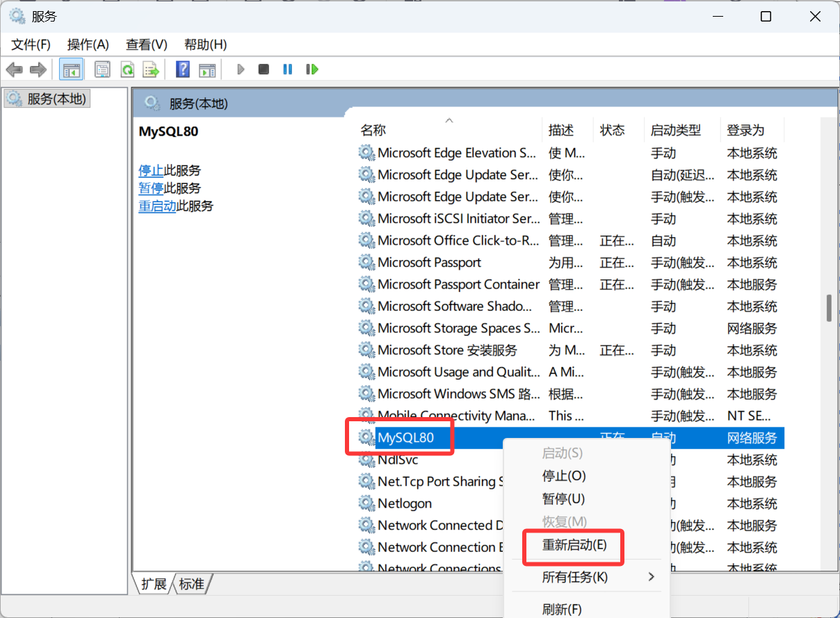Sort by the 状态 column header
Screen dimensions: 840x618
tap(619, 130)
